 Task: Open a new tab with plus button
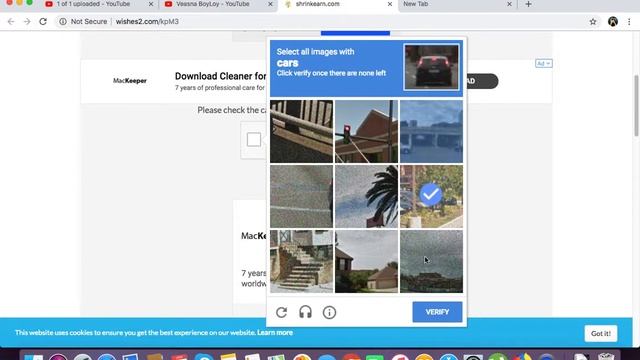pyautogui.click(x=529, y=4)
